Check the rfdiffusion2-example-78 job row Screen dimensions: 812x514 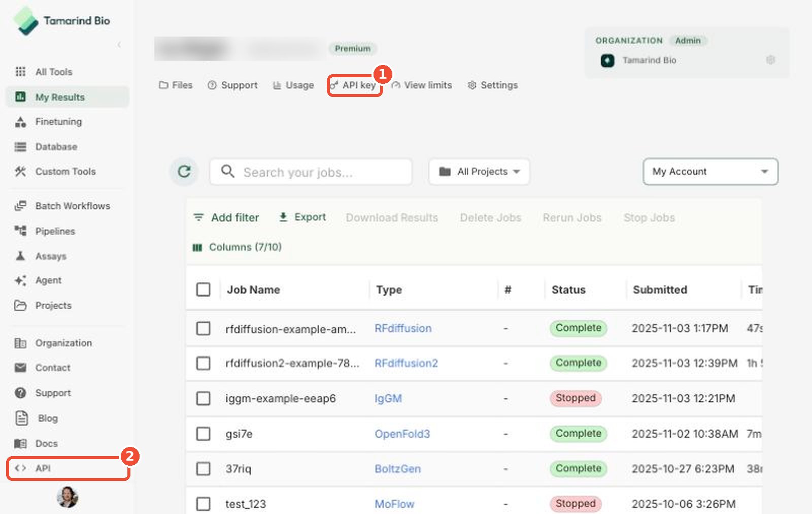click(x=204, y=363)
